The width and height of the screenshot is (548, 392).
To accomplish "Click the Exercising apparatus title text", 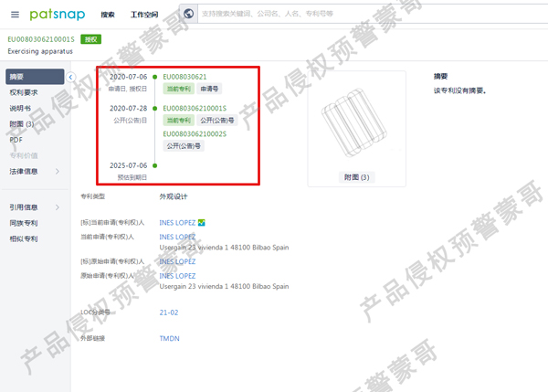I will point(40,51).
